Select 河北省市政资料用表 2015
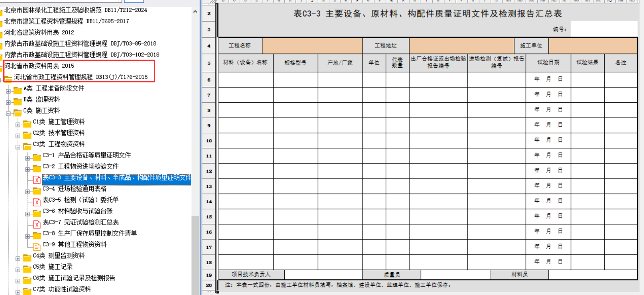 tap(39, 66)
